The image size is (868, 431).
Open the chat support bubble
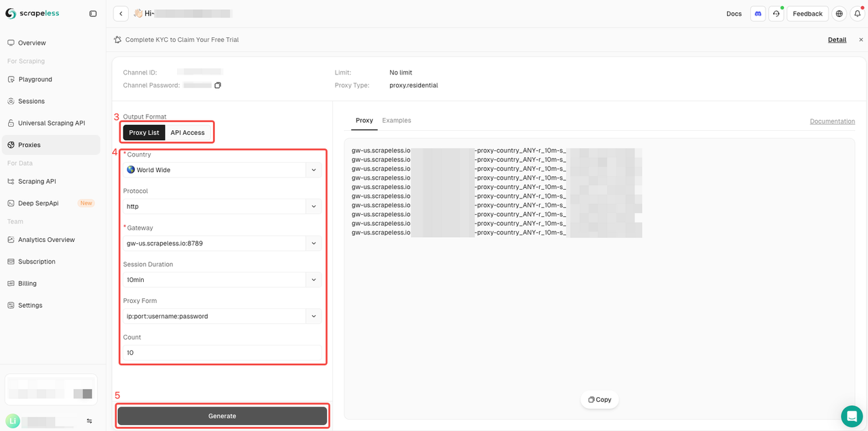[x=852, y=416]
